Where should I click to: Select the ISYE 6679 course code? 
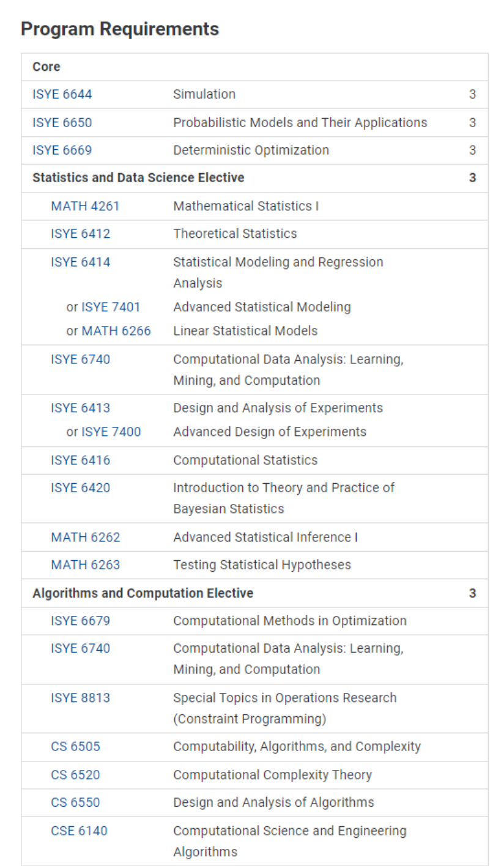tap(80, 621)
